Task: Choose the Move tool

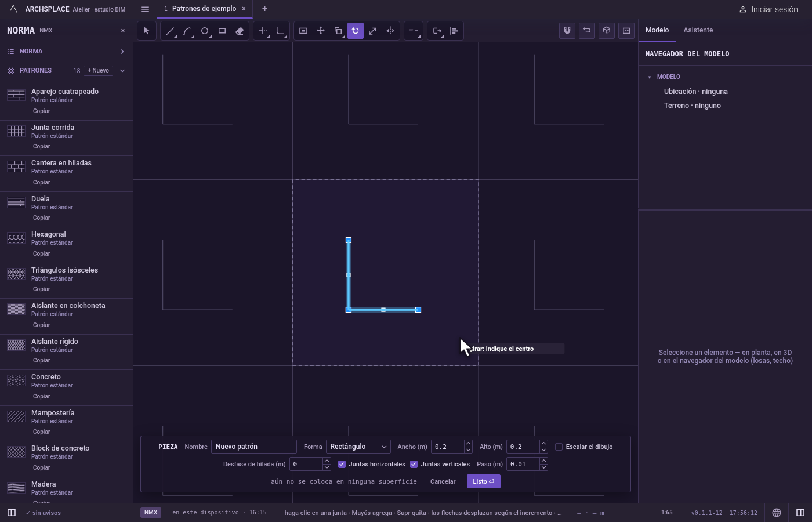Action: click(x=321, y=31)
